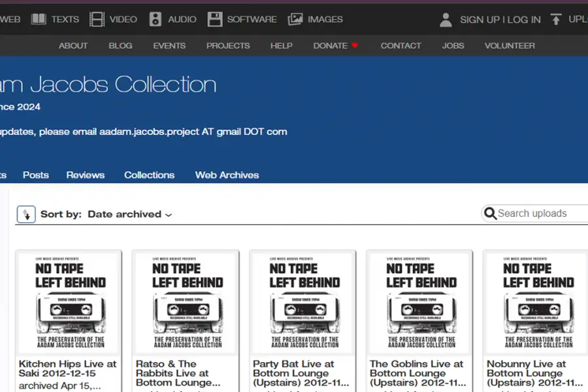Select the Audio speaker icon

(x=155, y=19)
